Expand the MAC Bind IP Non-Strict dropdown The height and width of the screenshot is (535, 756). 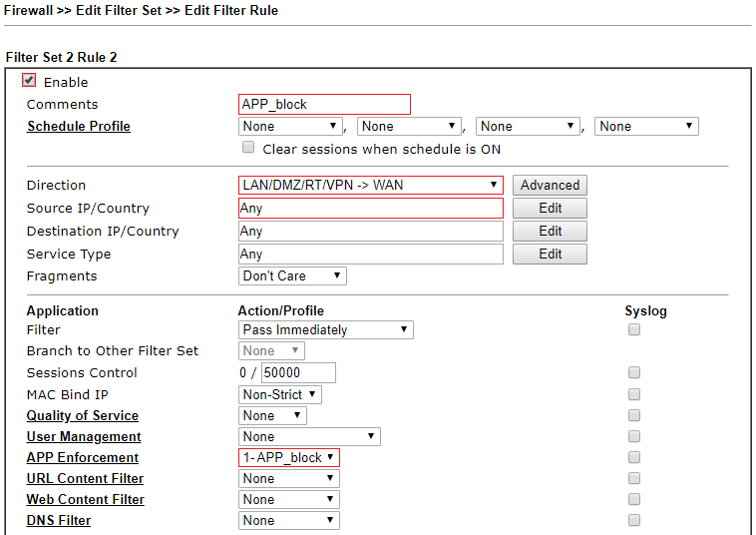tap(279, 394)
